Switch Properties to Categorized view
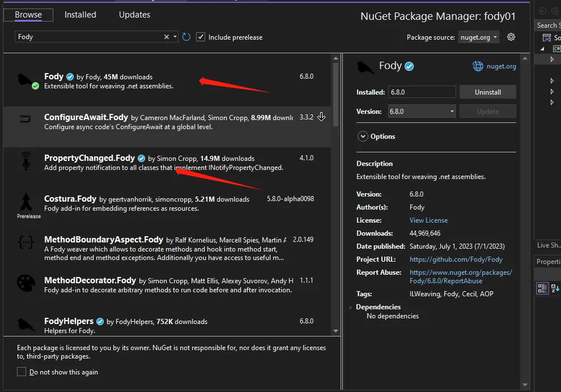 tap(542, 288)
